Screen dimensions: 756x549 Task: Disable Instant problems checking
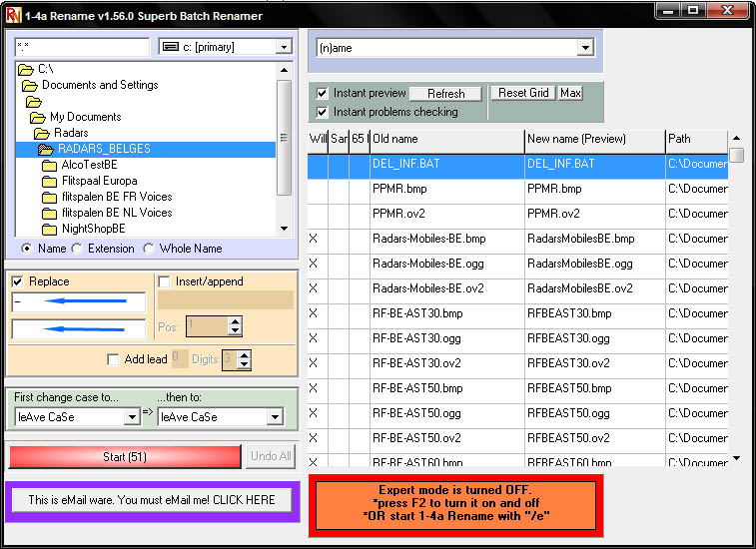pos(322,112)
